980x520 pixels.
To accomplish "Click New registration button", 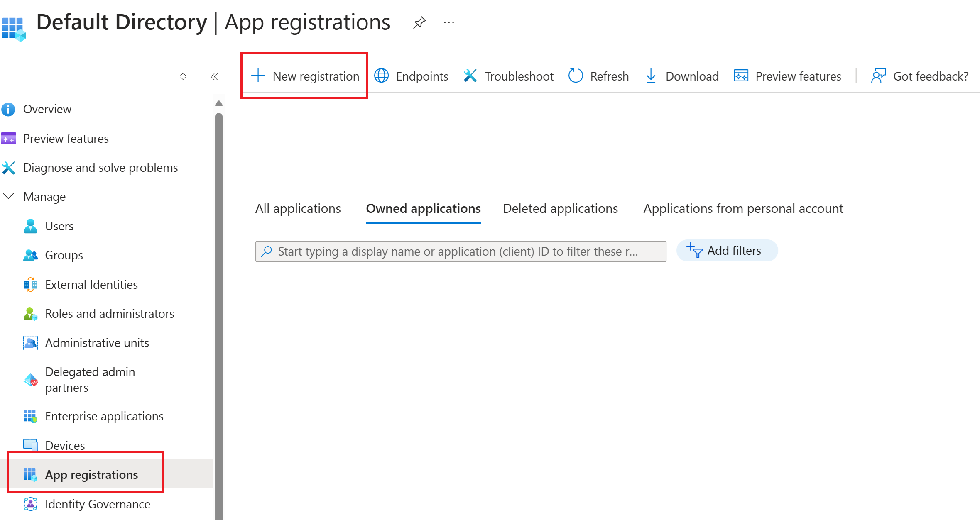I will (x=305, y=76).
